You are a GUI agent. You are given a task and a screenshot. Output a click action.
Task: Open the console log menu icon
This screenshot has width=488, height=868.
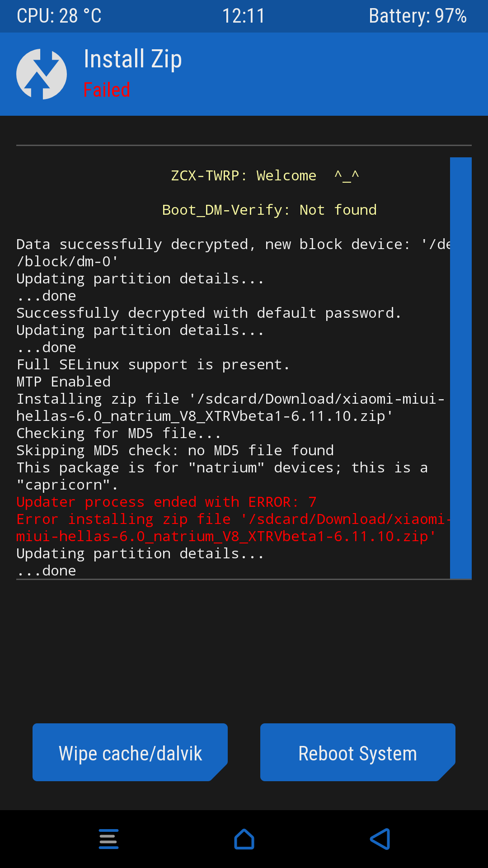click(108, 839)
